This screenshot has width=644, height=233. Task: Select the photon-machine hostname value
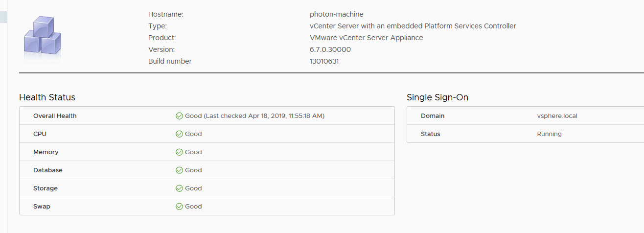(x=336, y=14)
